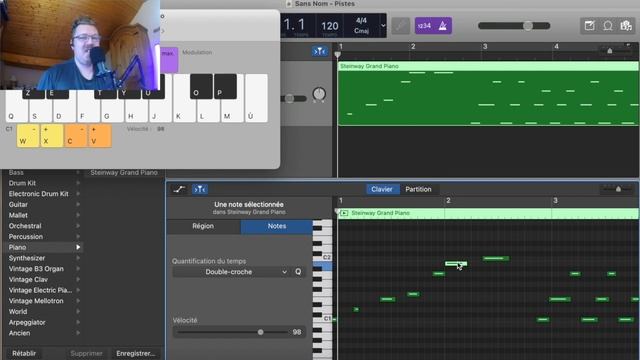The image size is (640, 360).
Task: Select the Piano library category
Action: [x=43, y=247]
